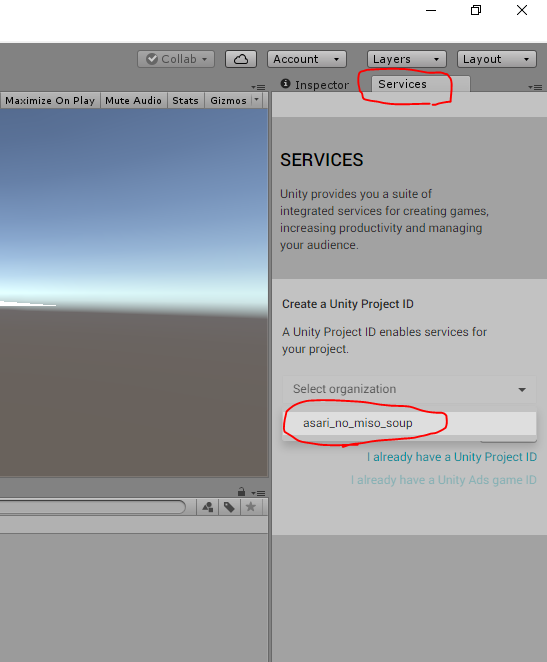Click 'I already have a Unity Ads game ID'

coord(444,480)
